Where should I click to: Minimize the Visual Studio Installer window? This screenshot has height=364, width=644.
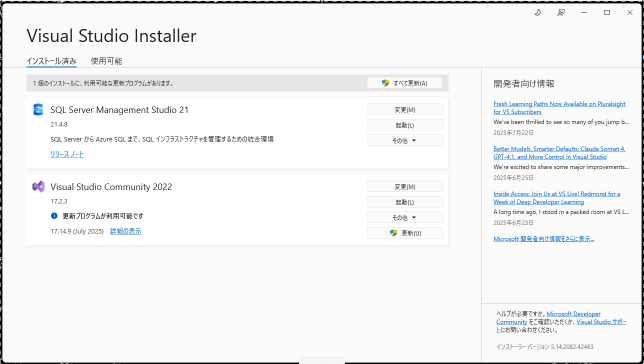(584, 12)
